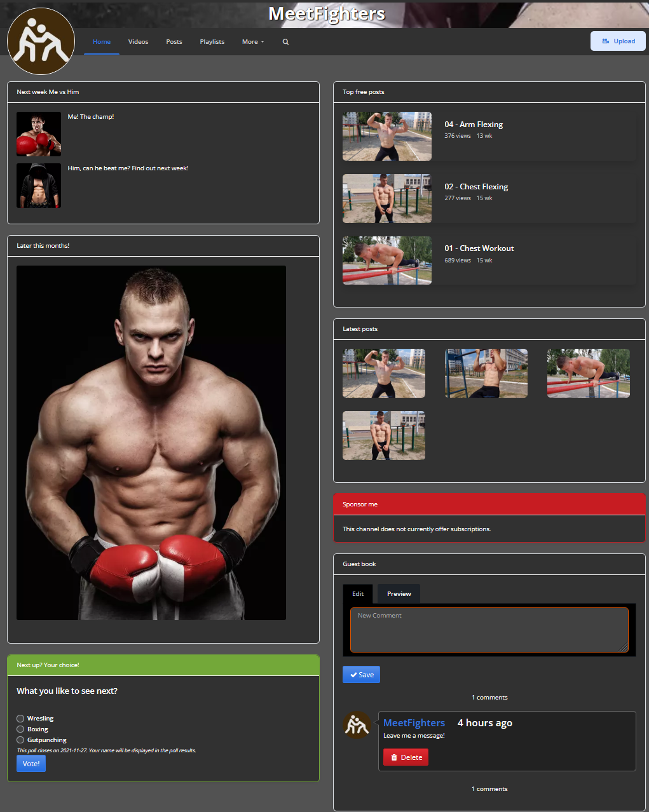Screen dimensions: 649x812
Task: Submit poll with the Vote! button
Action: coord(31,764)
